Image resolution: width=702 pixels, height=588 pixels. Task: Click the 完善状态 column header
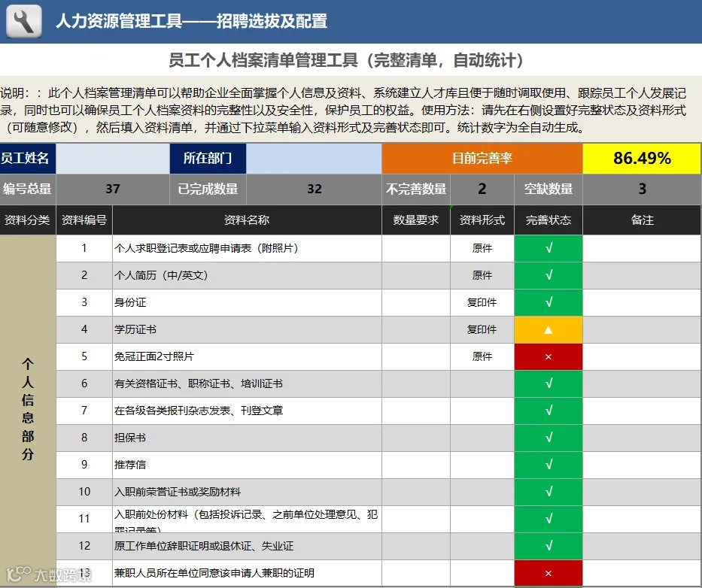point(548,220)
